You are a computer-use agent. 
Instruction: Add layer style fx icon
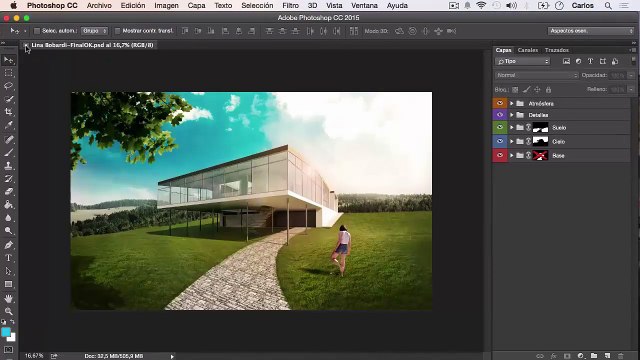click(x=553, y=356)
